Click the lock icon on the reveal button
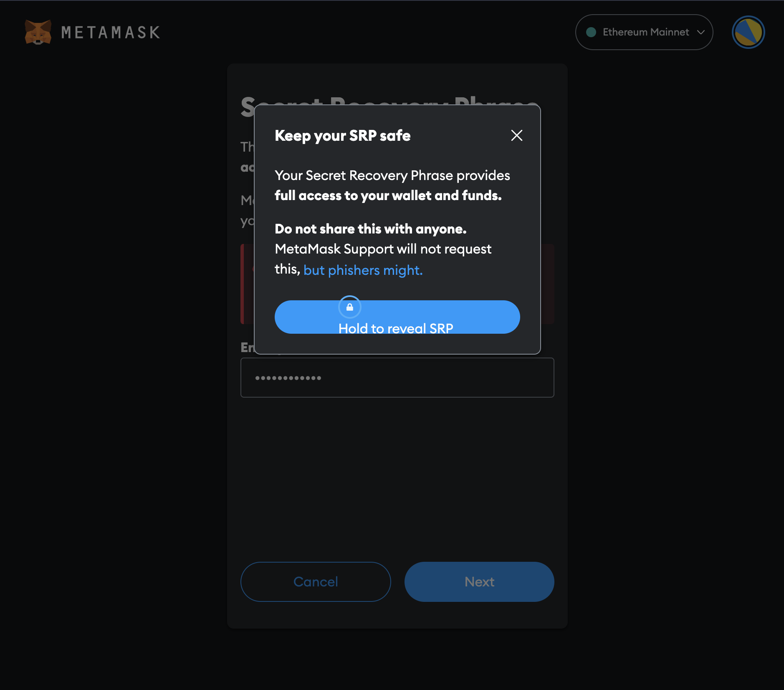This screenshot has width=784, height=690. [350, 307]
